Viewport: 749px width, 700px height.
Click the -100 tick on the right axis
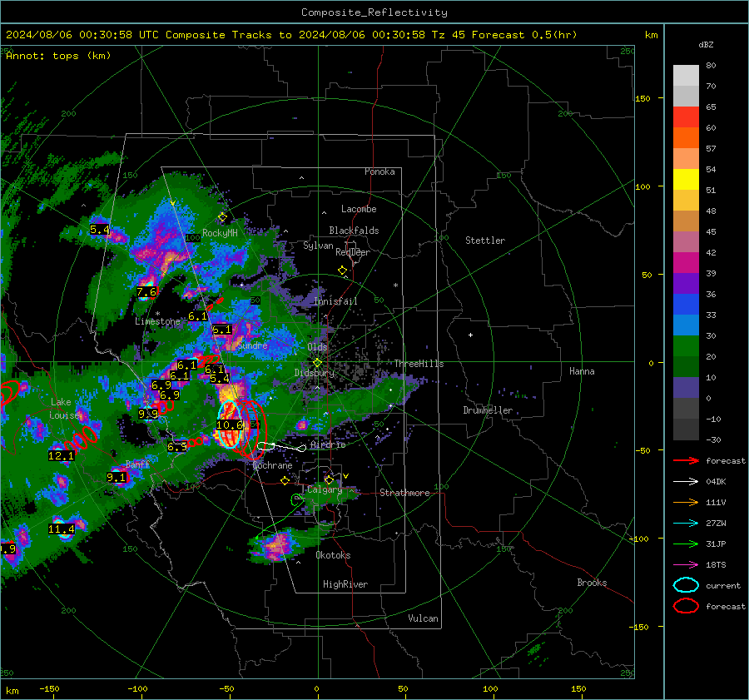coord(640,539)
